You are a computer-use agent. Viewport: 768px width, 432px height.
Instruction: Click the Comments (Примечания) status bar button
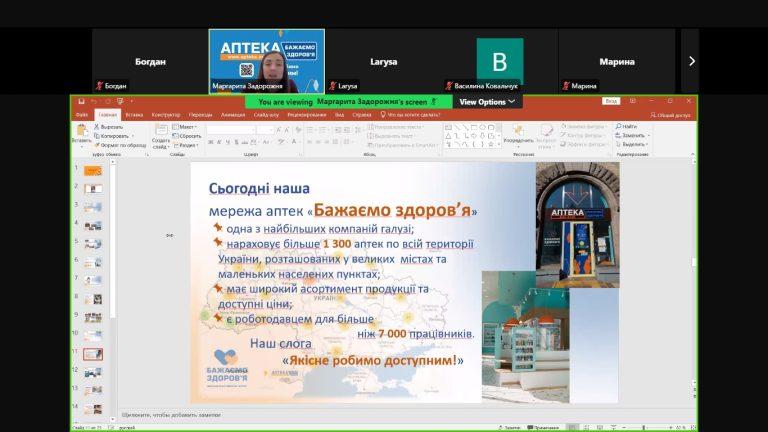[543, 428]
